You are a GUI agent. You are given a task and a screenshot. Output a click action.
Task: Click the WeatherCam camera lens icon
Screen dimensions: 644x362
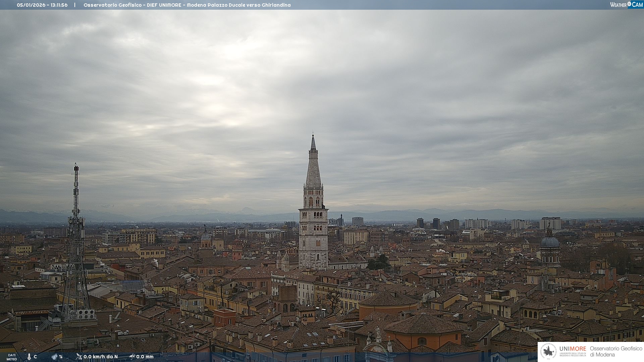point(629,4)
